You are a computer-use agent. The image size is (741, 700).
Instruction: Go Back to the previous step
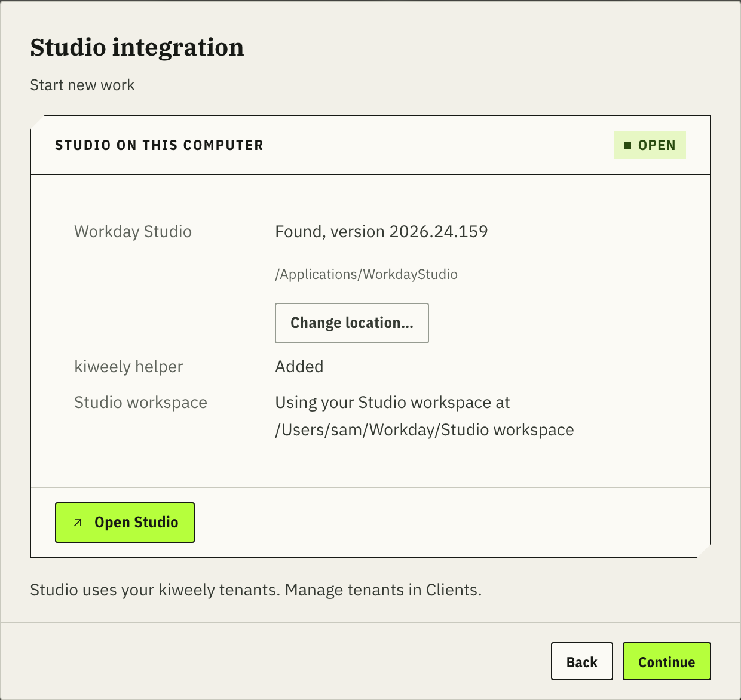coord(582,661)
